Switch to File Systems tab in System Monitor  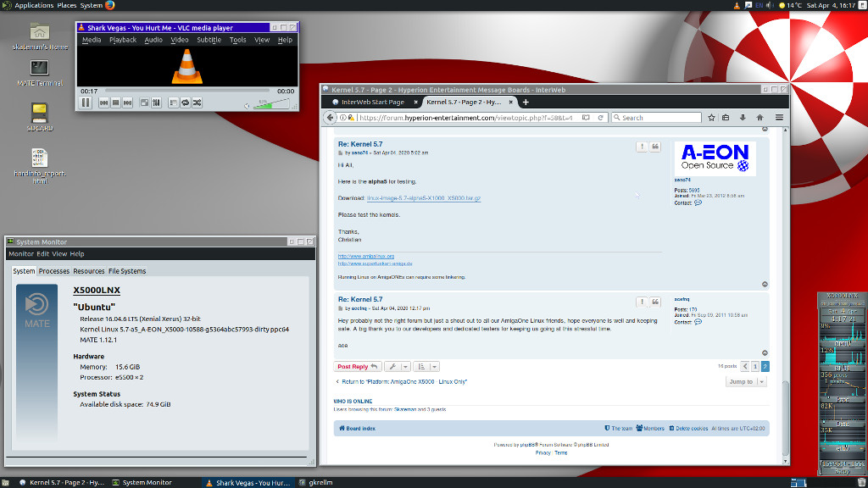127,271
